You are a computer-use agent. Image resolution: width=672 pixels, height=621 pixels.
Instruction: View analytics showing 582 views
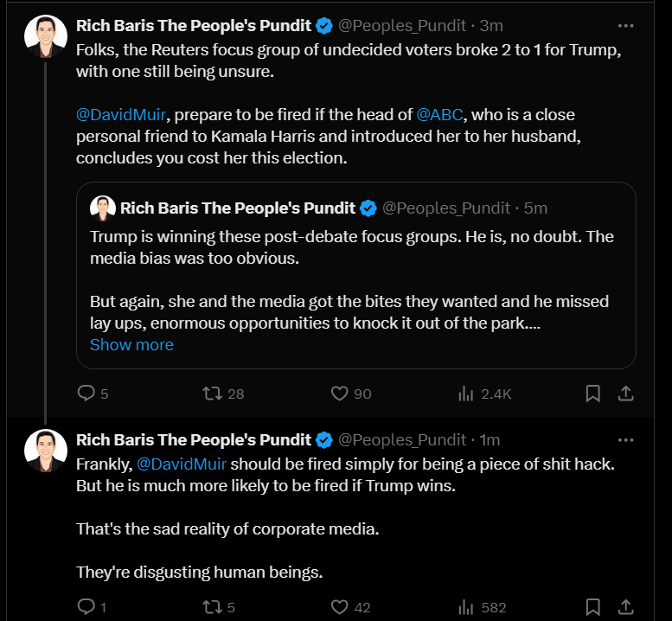(482, 607)
